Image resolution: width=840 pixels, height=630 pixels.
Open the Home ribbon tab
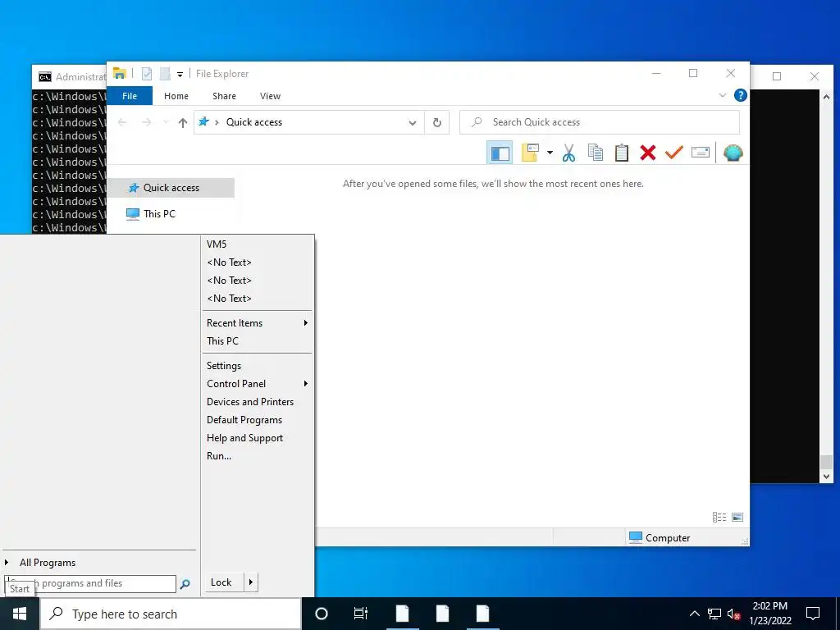pos(176,96)
